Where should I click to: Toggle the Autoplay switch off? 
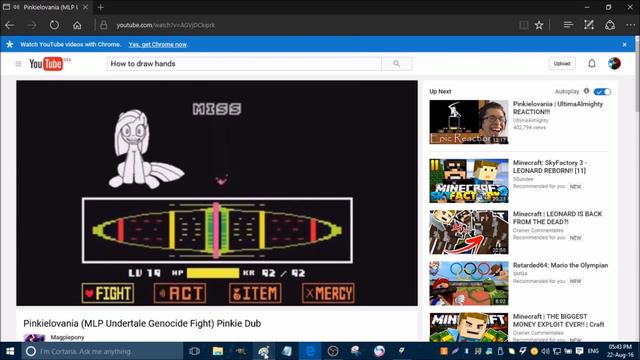pyautogui.click(x=602, y=91)
